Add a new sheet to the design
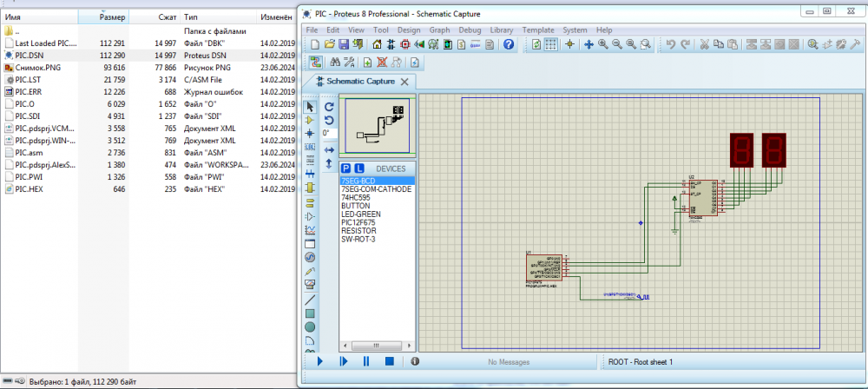The height and width of the screenshot is (389, 868). pyautogui.click(x=367, y=62)
